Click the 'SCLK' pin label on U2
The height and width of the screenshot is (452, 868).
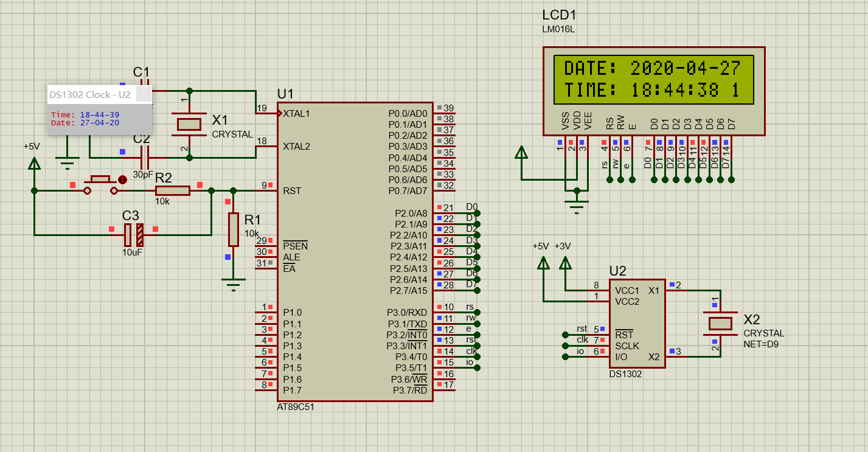[x=627, y=346]
